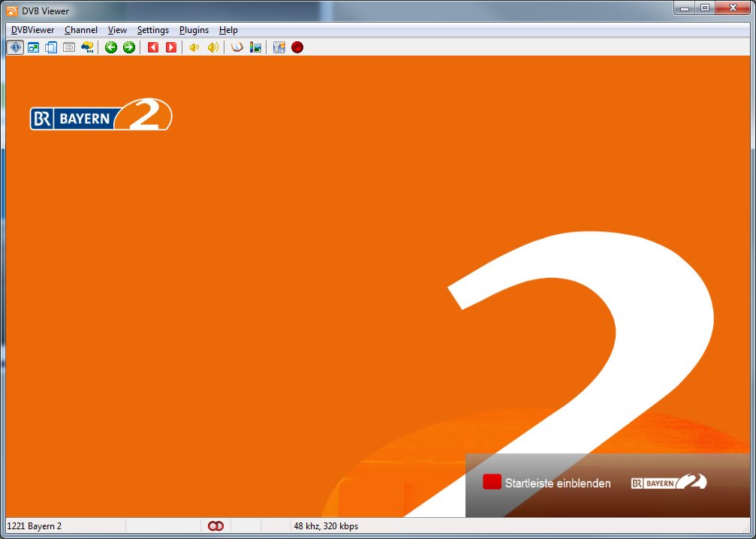Open the Plugins menu

(x=194, y=30)
